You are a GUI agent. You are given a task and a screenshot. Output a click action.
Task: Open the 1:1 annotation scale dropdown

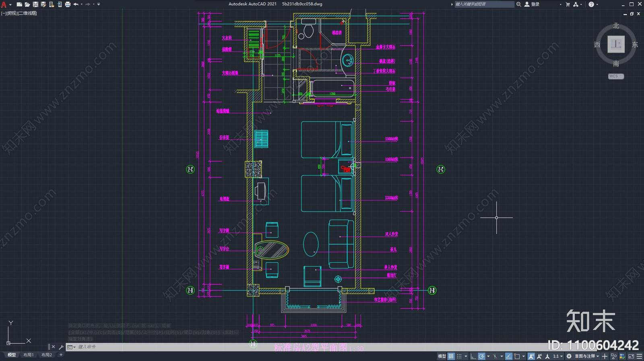pos(558,356)
